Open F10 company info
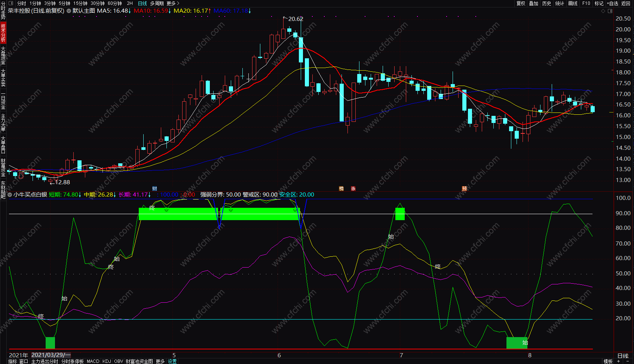 click(586, 3)
